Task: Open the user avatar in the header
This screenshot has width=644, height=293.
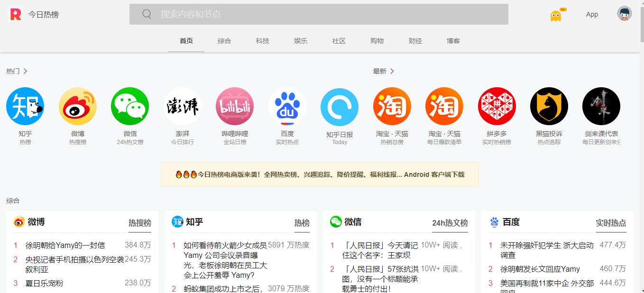Action: (x=625, y=14)
